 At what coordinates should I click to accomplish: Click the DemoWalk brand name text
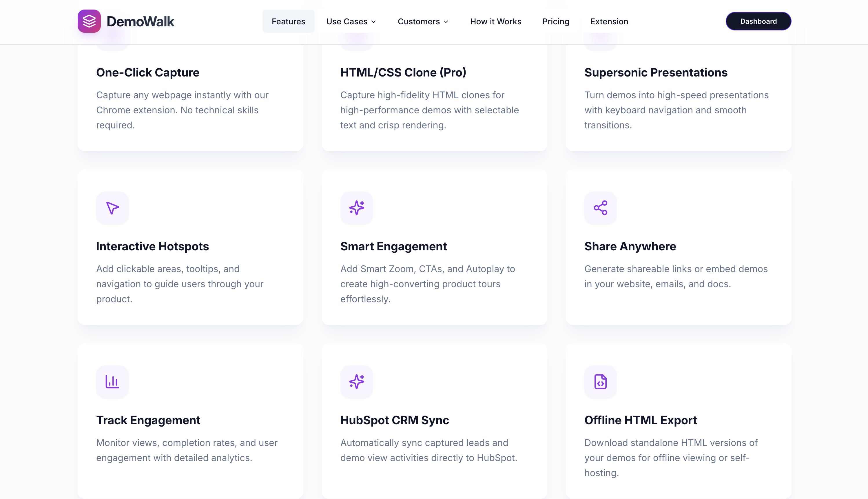141,21
